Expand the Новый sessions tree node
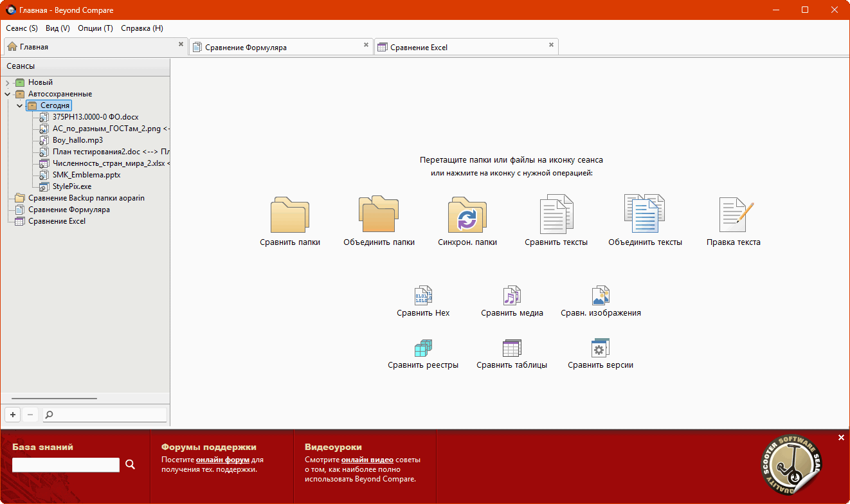Viewport: 850px width, 504px height. pyautogui.click(x=7, y=83)
